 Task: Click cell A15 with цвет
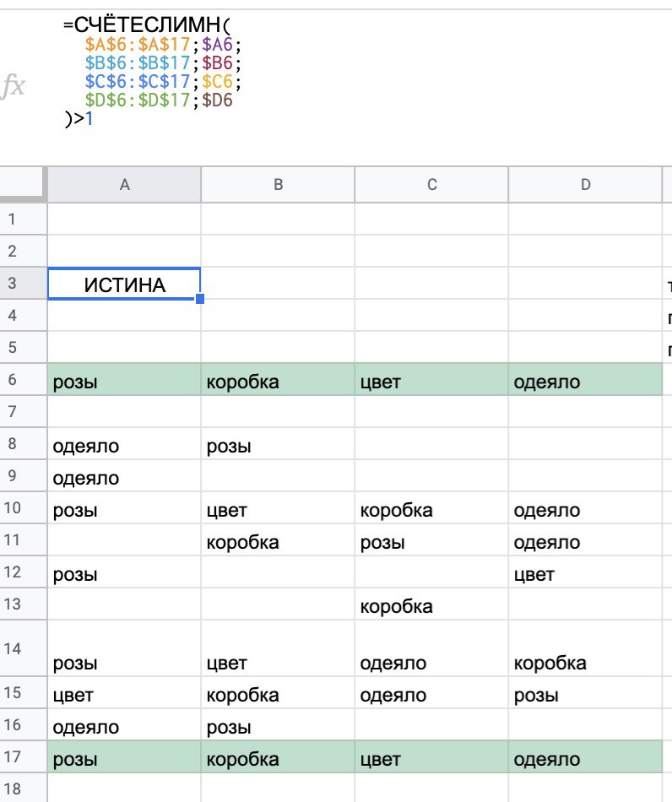(124, 692)
